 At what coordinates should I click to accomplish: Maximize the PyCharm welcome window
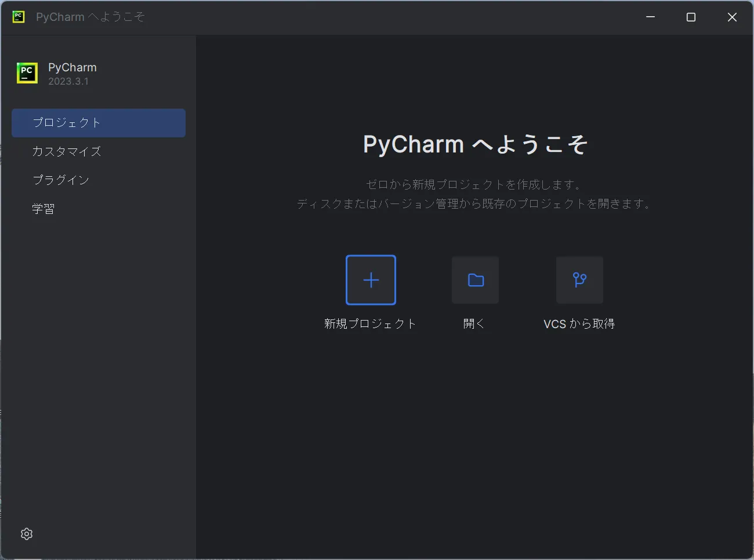tap(691, 17)
